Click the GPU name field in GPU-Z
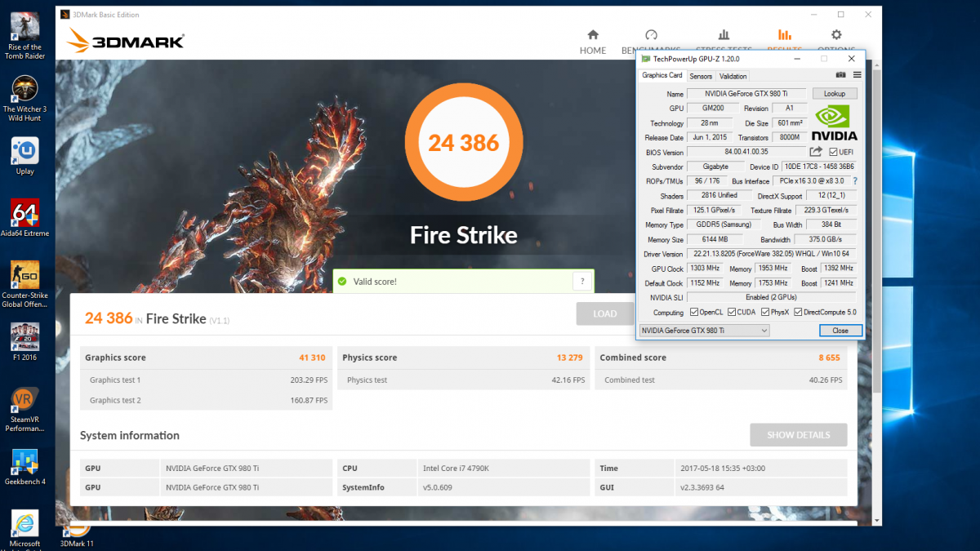The height and width of the screenshot is (551, 980). pos(746,94)
